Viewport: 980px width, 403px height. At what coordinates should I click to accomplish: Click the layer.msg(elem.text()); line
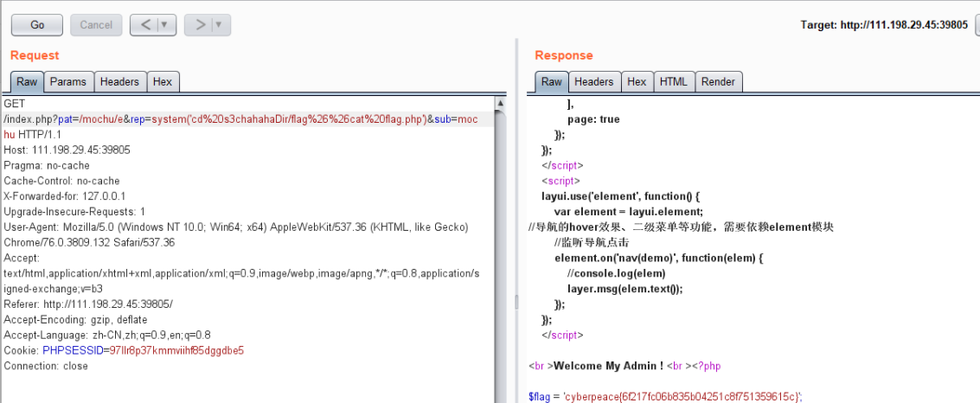tap(625, 289)
